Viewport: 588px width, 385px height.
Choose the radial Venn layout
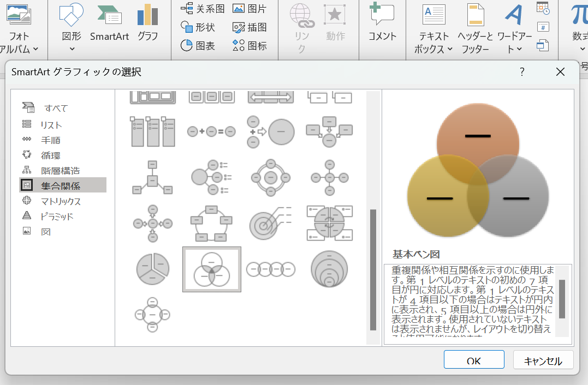tap(152, 315)
